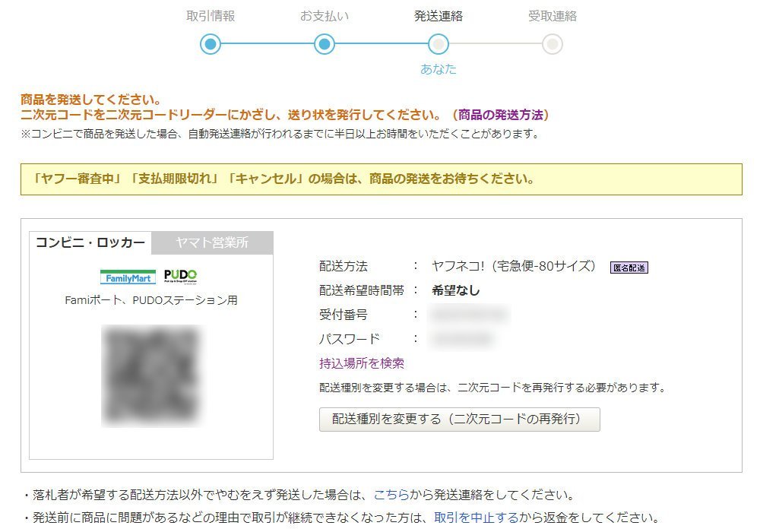Image resolution: width=760 pixels, height=532 pixels.
Task: Click the blurred 受付番号 value
Action: [x=469, y=315]
